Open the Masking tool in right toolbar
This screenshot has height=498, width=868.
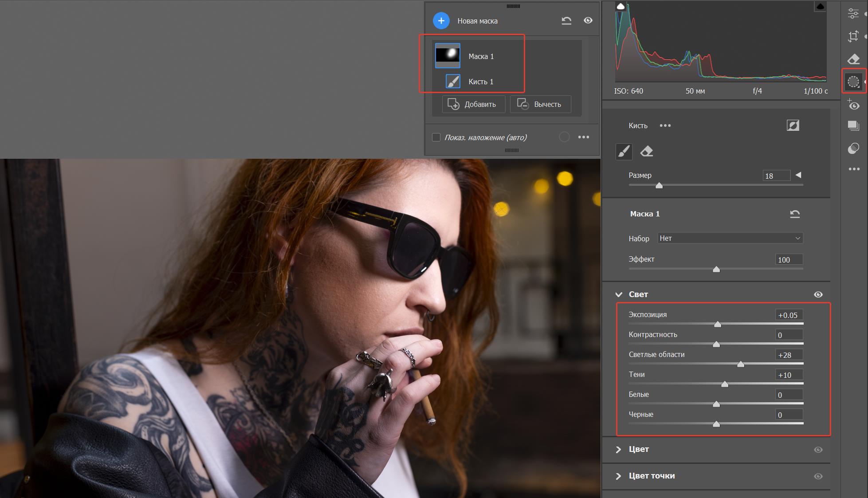[x=853, y=82]
